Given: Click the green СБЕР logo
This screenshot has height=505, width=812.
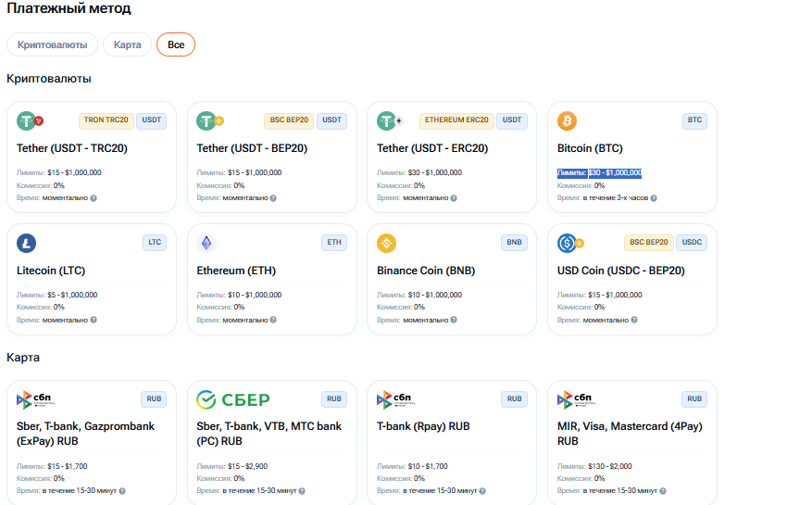Looking at the screenshot, I should 233,399.
